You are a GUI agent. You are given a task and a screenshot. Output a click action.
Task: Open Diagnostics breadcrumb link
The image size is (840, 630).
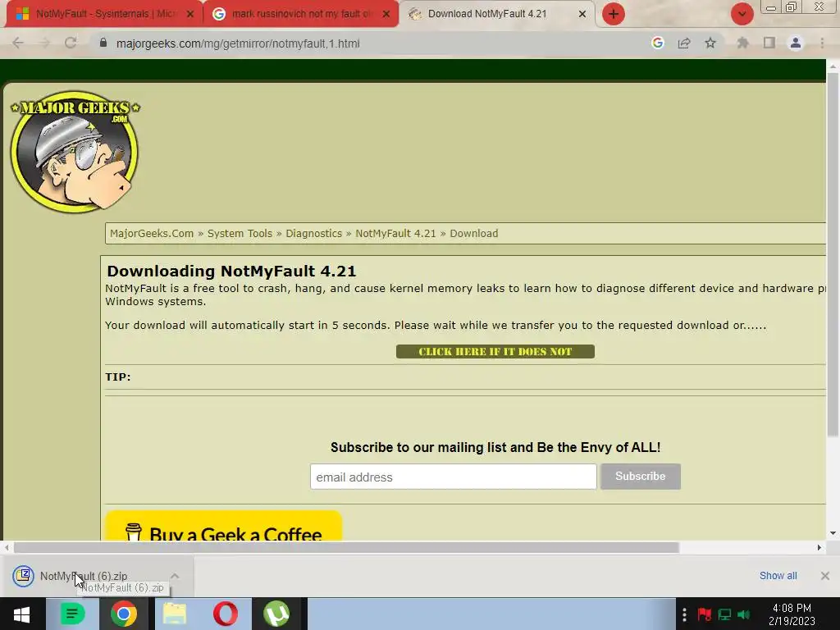point(314,234)
